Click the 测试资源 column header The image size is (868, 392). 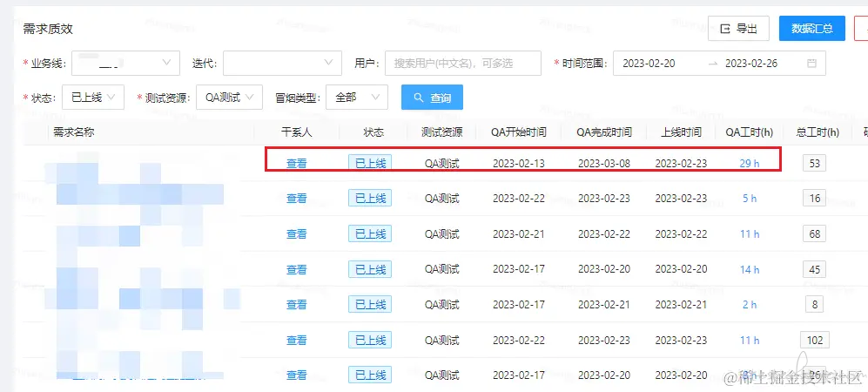441,132
